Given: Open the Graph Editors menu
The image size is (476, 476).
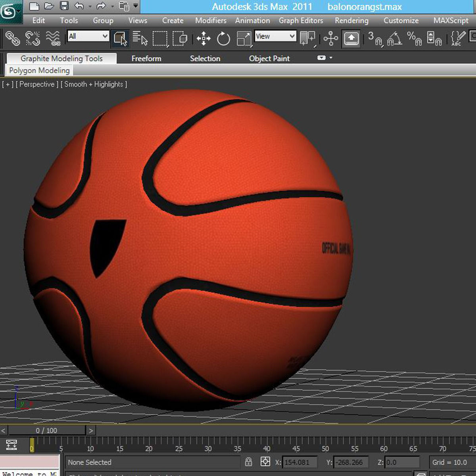Looking at the screenshot, I should pos(301,21).
